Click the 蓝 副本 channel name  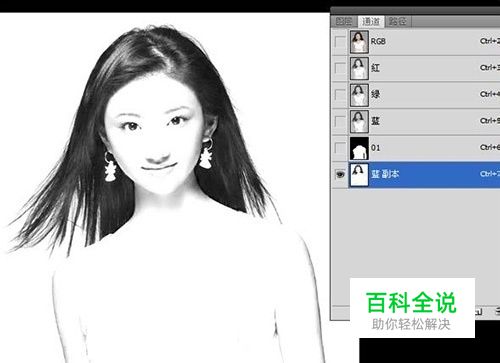point(385,174)
